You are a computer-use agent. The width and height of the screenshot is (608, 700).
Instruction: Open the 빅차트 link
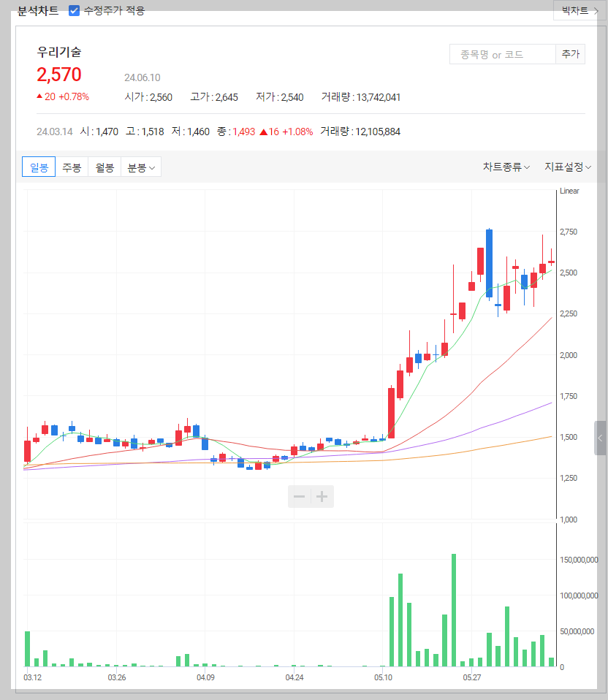pos(579,10)
